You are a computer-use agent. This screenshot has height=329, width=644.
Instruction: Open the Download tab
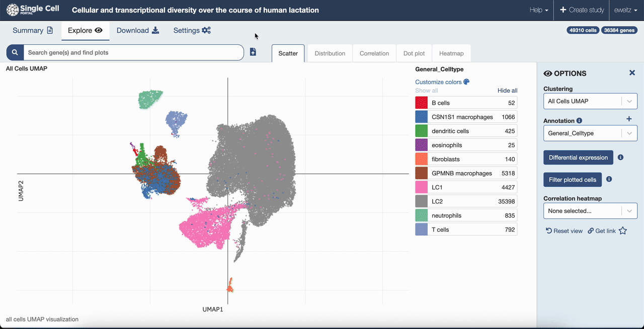[137, 30]
